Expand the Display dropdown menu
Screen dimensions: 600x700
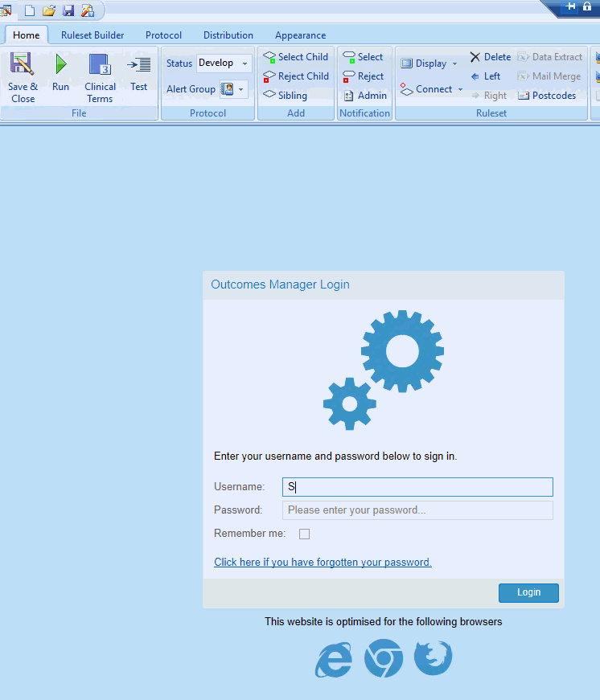pos(454,63)
